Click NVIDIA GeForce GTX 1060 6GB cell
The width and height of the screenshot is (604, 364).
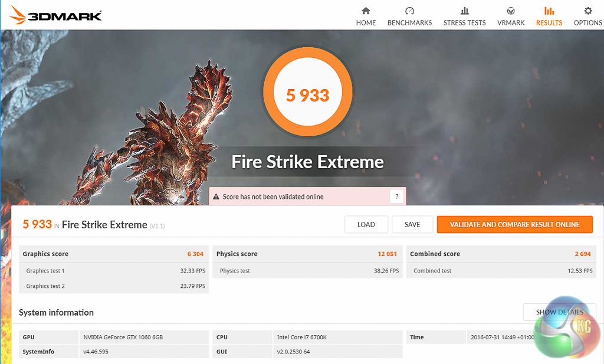tap(144, 337)
